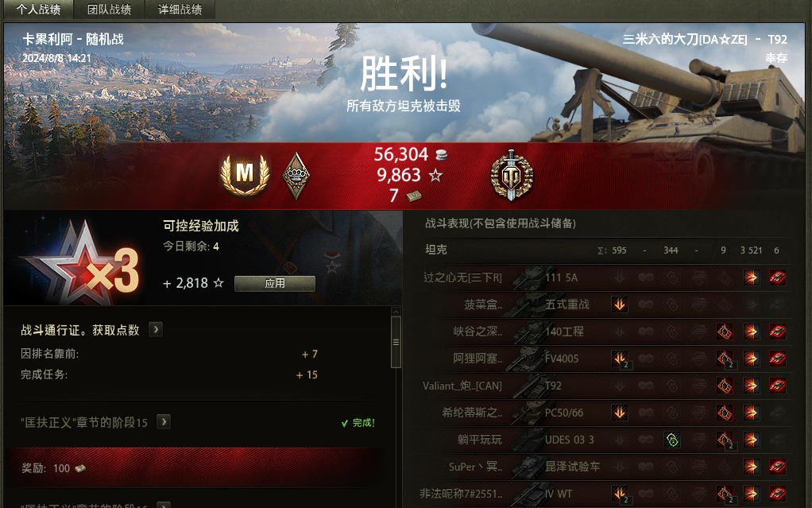
Task: Click the sword-and-wreath battle achievement medal
Action: pos(512,176)
